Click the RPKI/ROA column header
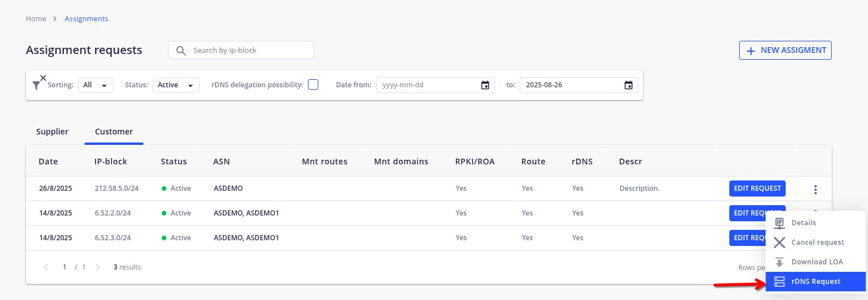This screenshot has width=868, height=300. 475,161
